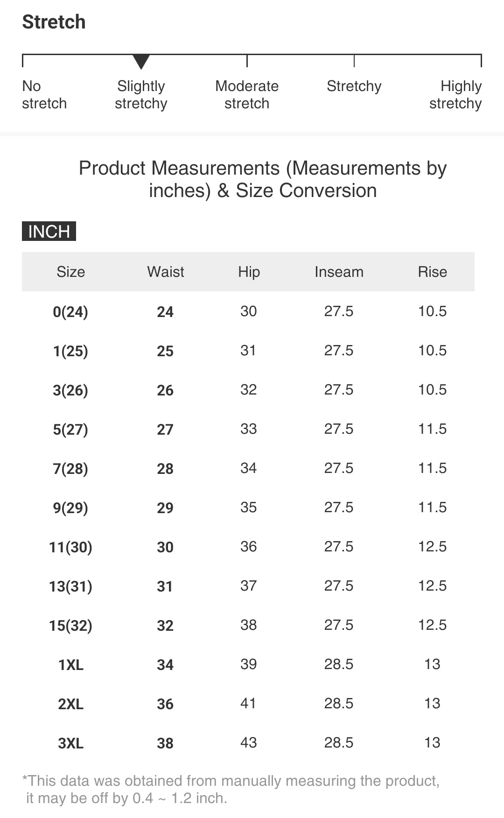The height and width of the screenshot is (818, 504).
Task: Click the Size column header
Action: click(x=70, y=272)
